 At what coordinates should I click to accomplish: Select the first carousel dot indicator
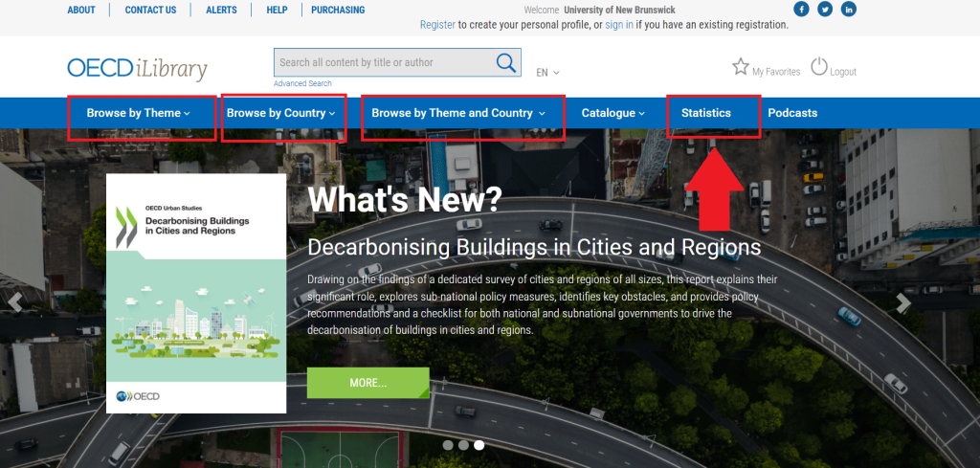point(448,445)
